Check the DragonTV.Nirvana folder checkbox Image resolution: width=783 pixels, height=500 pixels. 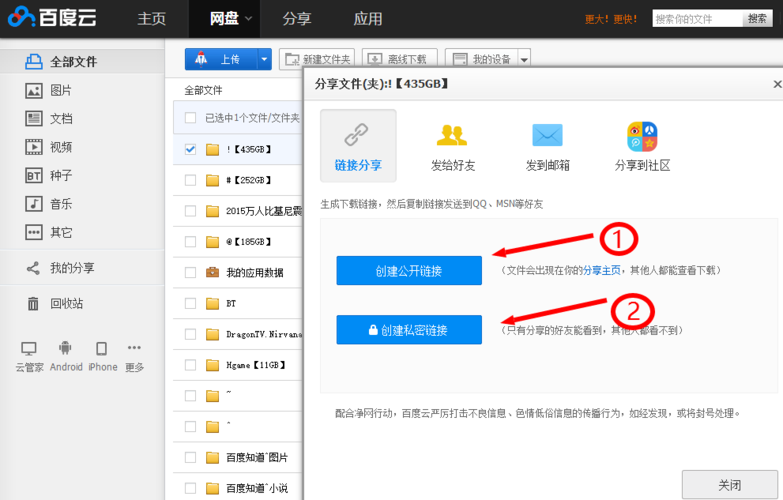(190, 334)
